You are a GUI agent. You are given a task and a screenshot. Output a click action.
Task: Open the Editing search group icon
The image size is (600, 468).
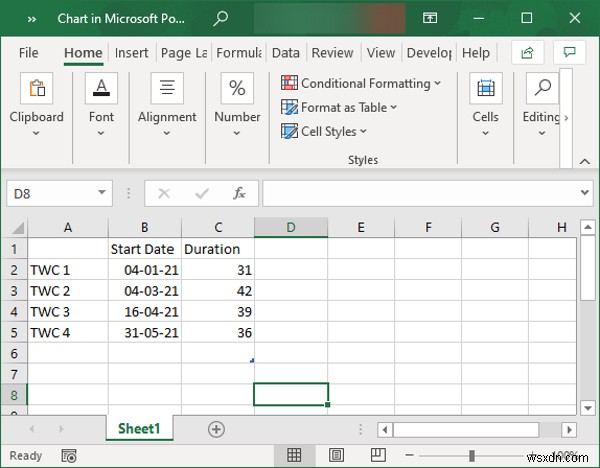click(x=542, y=88)
